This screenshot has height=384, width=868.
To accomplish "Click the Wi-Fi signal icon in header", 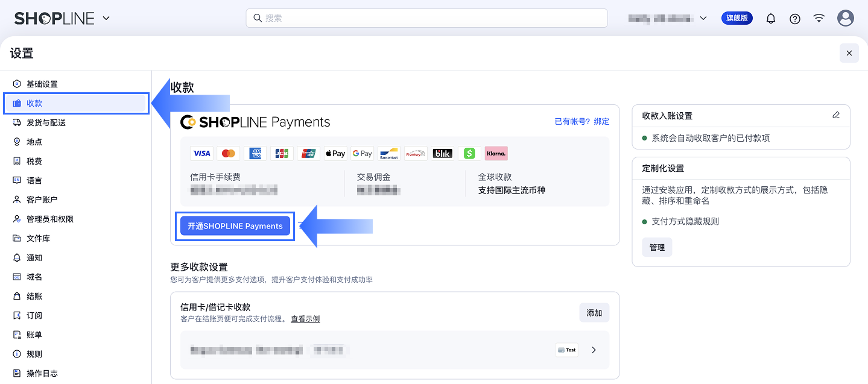I will tap(819, 18).
